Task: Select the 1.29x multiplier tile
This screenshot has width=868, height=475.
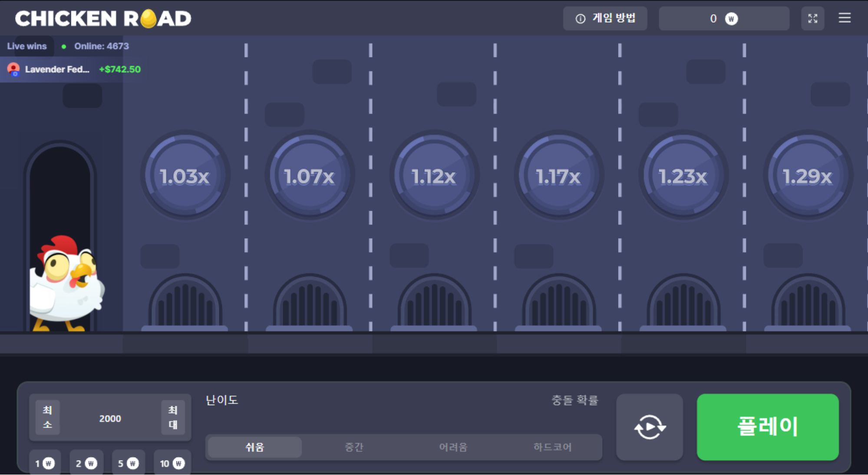Action: pyautogui.click(x=808, y=176)
